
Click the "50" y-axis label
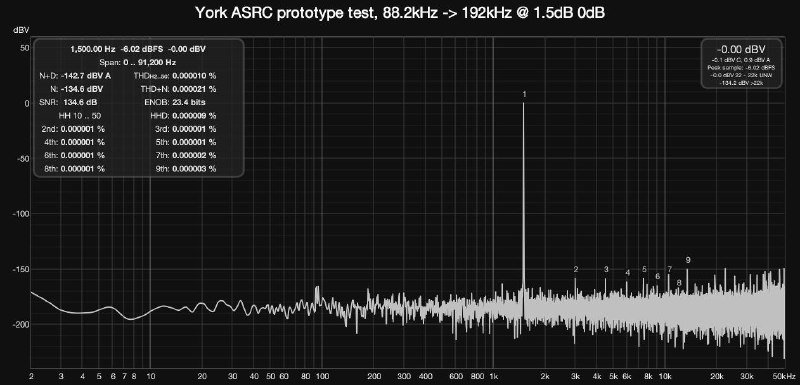(25, 47)
